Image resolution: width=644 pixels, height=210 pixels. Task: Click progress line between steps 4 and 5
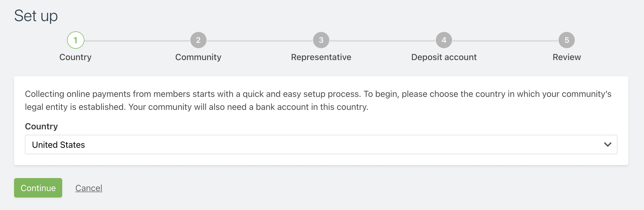pos(505,41)
